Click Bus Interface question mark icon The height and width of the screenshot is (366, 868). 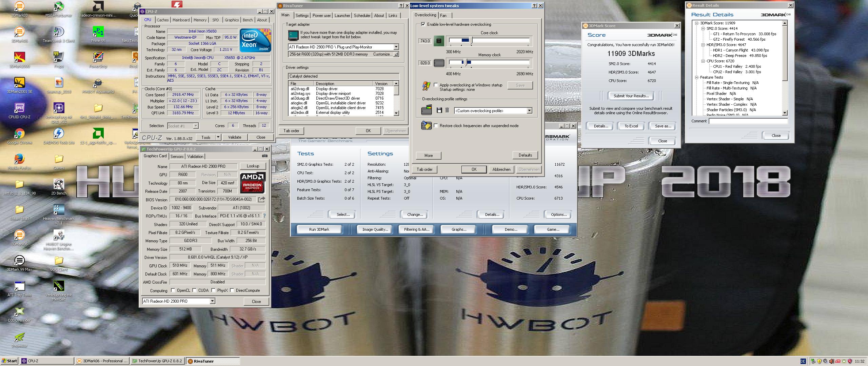264,216
